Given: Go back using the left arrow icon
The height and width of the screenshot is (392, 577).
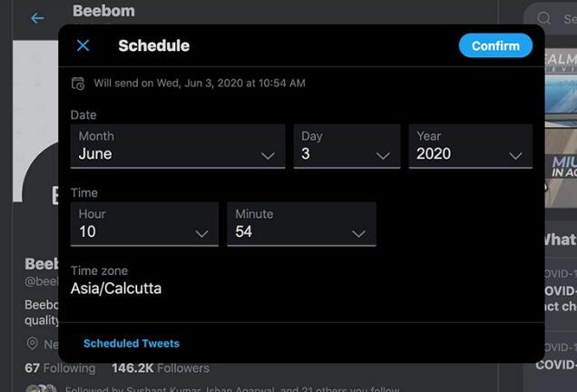Looking at the screenshot, I should [x=37, y=18].
